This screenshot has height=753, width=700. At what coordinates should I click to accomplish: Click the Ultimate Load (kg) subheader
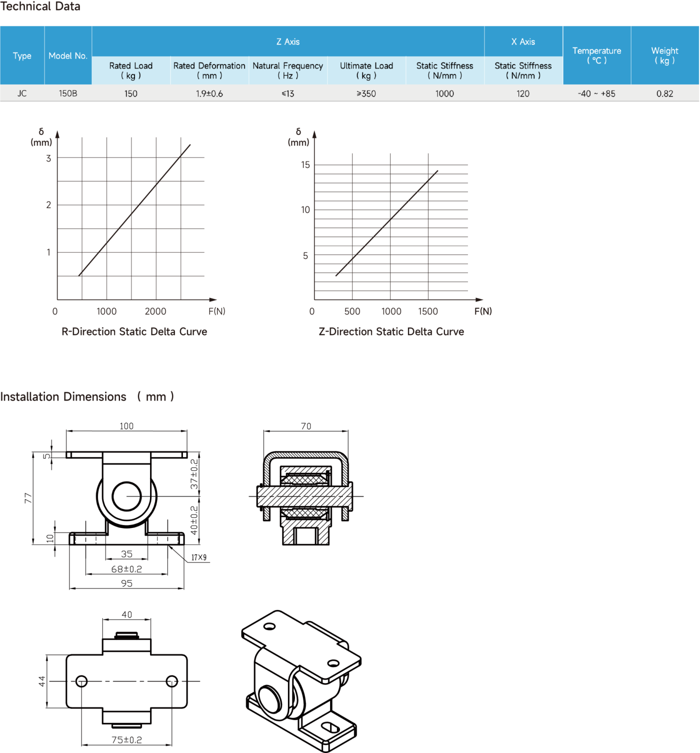pyautogui.click(x=366, y=70)
